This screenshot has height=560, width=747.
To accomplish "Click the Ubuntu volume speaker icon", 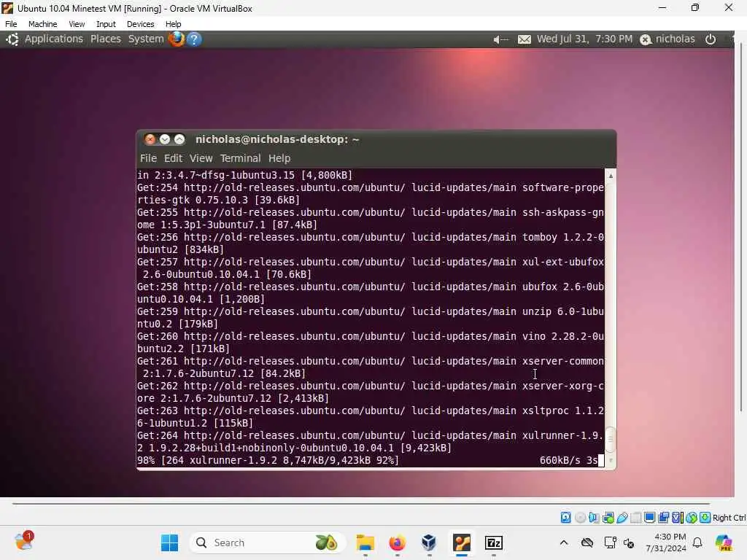I will click(500, 39).
